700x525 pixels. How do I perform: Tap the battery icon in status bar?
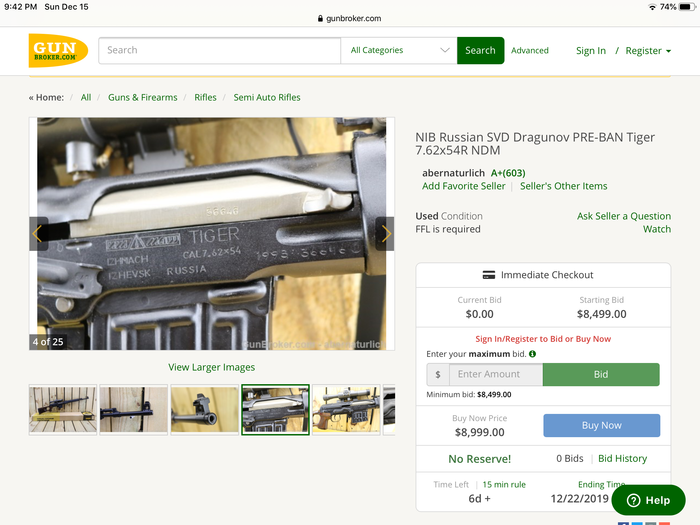pos(686,7)
